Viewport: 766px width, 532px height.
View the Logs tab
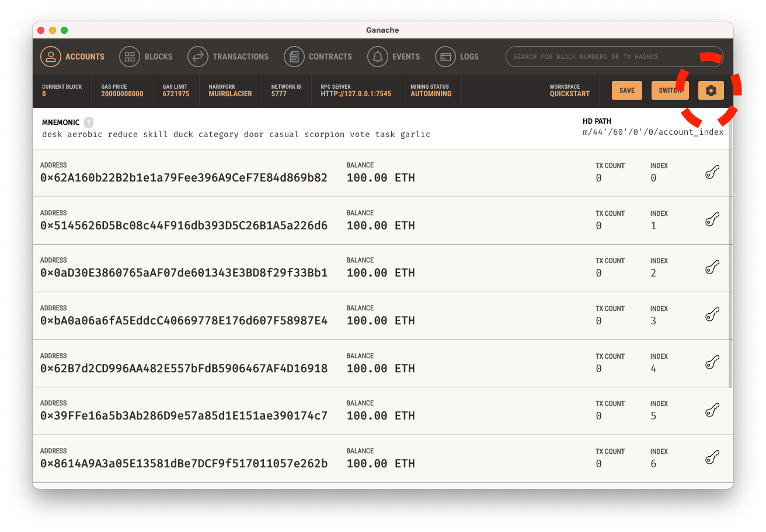457,57
